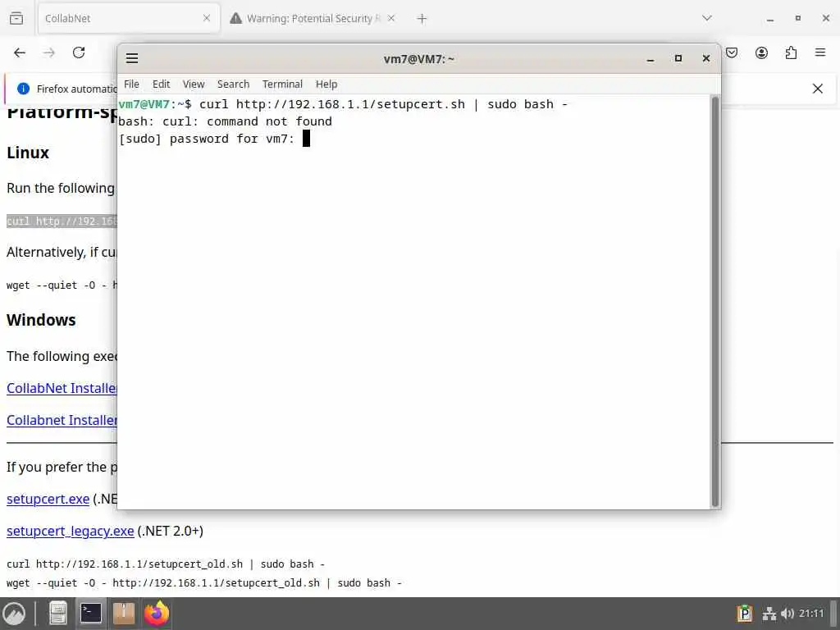Close the CollabNet tab

[207, 18]
